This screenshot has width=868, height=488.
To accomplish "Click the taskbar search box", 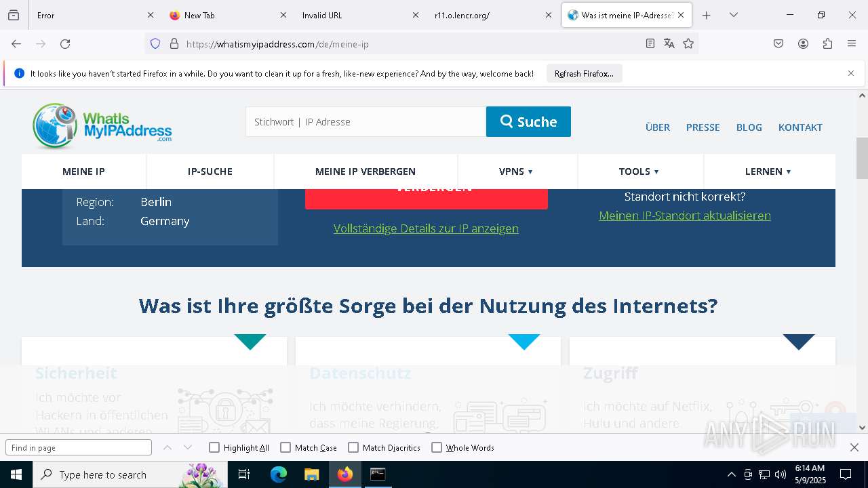I will point(130,474).
